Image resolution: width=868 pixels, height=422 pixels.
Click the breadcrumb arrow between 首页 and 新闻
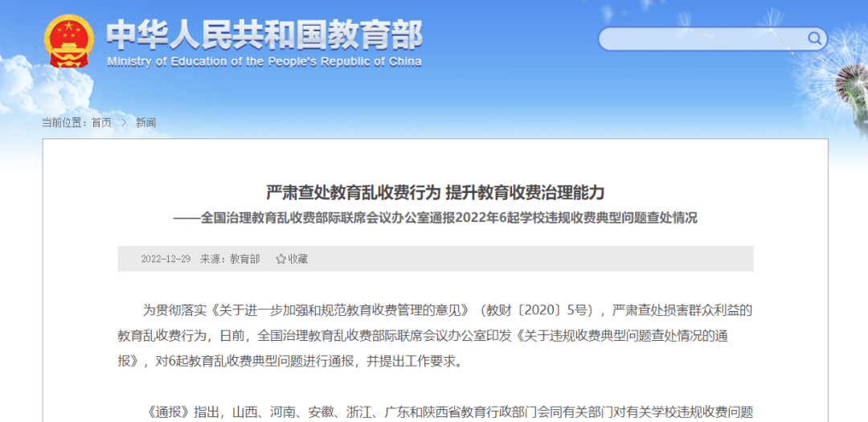tap(124, 122)
